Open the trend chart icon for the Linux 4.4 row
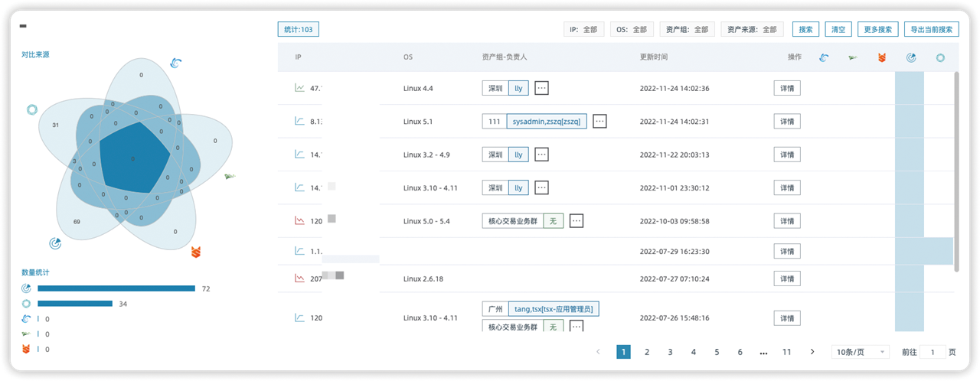The height and width of the screenshot is (381, 980). pyautogui.click(x=299, y=88)
